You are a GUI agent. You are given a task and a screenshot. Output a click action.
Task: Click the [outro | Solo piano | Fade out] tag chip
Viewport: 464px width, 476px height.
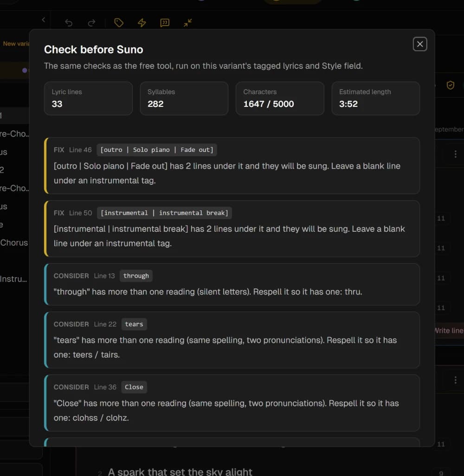(x=157, y=150)
